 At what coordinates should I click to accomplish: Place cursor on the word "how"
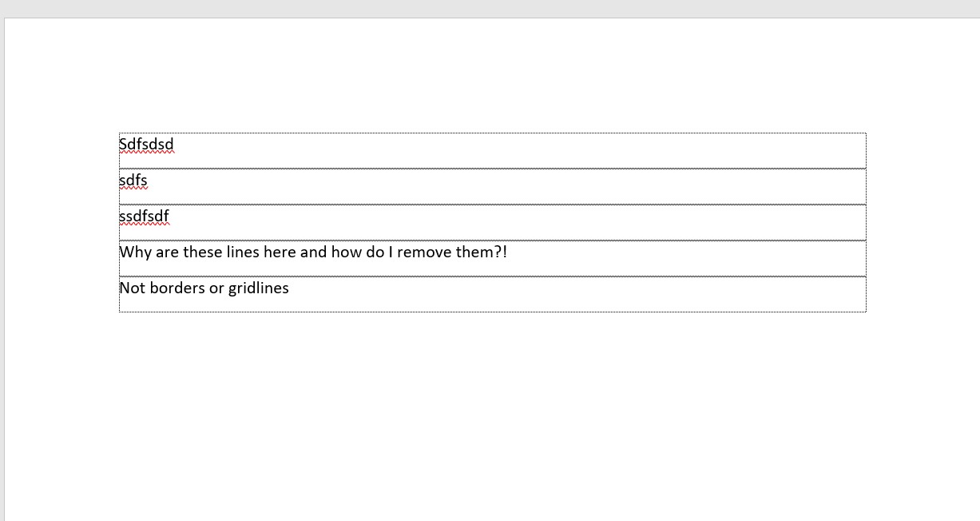pyautogui.click(x=344, y=253)
